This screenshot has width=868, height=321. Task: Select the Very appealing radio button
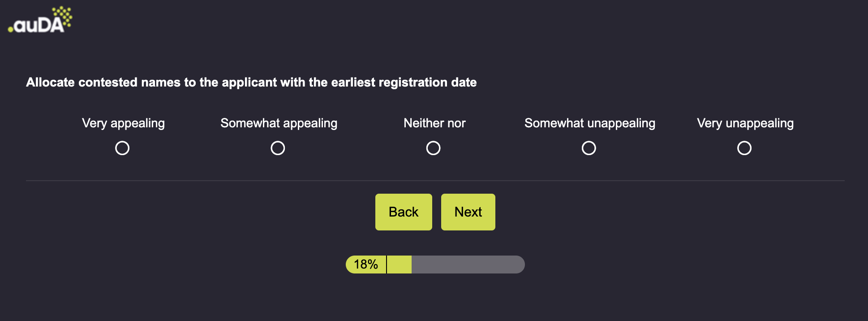(122, 148)
